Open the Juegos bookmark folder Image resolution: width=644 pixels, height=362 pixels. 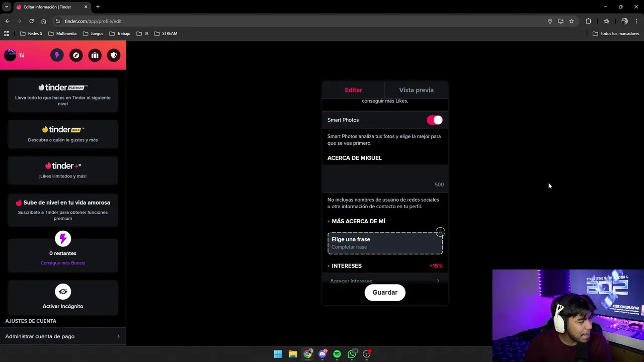pyautogui.click(x=93, y=34)
